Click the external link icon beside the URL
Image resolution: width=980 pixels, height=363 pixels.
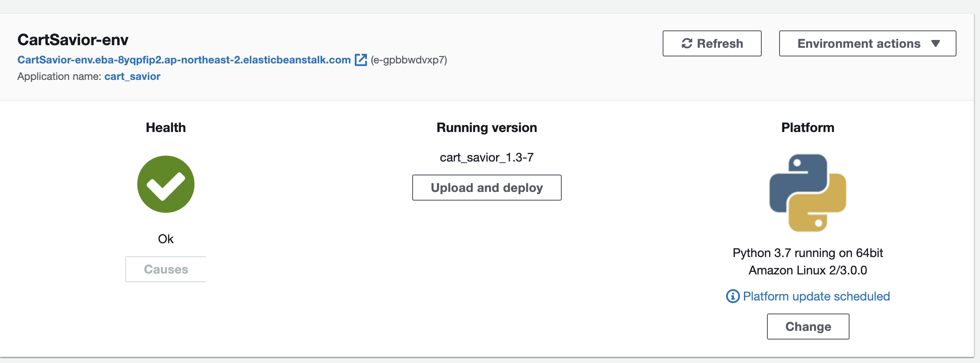[361, 60]
